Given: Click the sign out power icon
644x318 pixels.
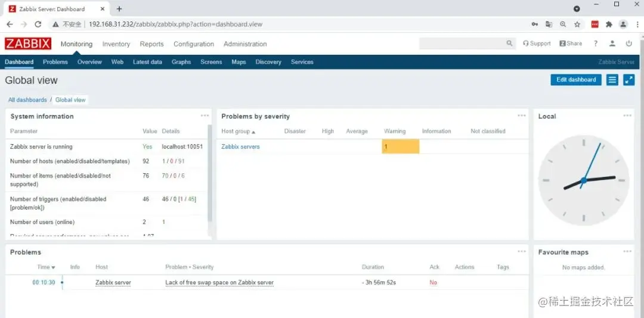Looking at the screenshot, I should (629, 43).
